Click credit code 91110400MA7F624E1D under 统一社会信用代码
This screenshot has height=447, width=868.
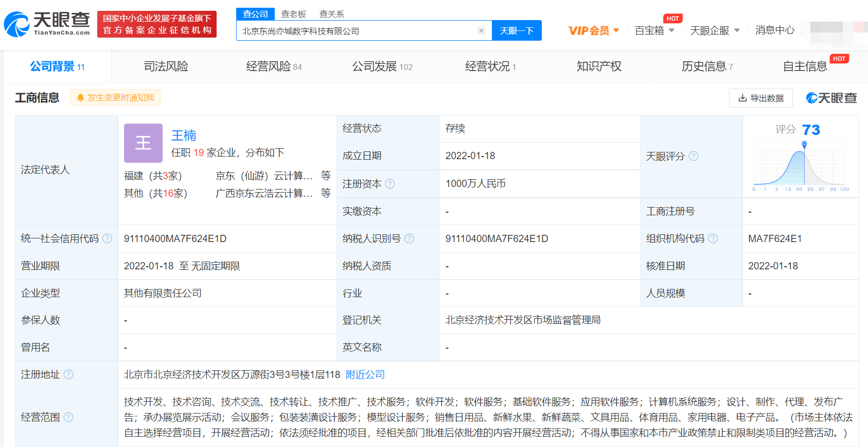(175, 238)
